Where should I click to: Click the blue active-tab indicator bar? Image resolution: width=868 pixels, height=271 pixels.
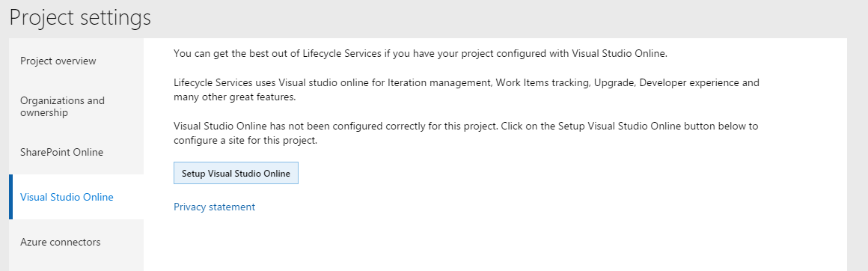tap(10, 197)
